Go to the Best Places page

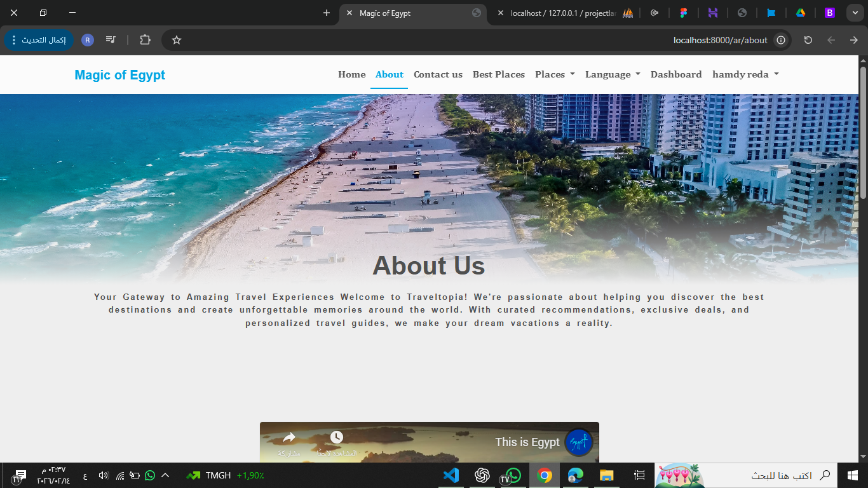[499, 74]
